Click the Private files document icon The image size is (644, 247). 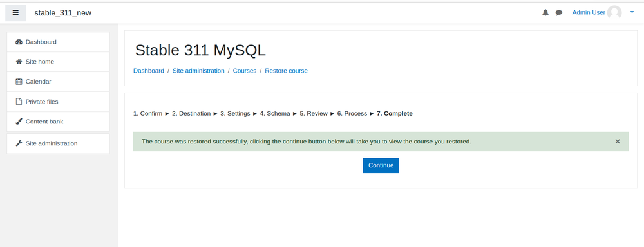point(19,102)
